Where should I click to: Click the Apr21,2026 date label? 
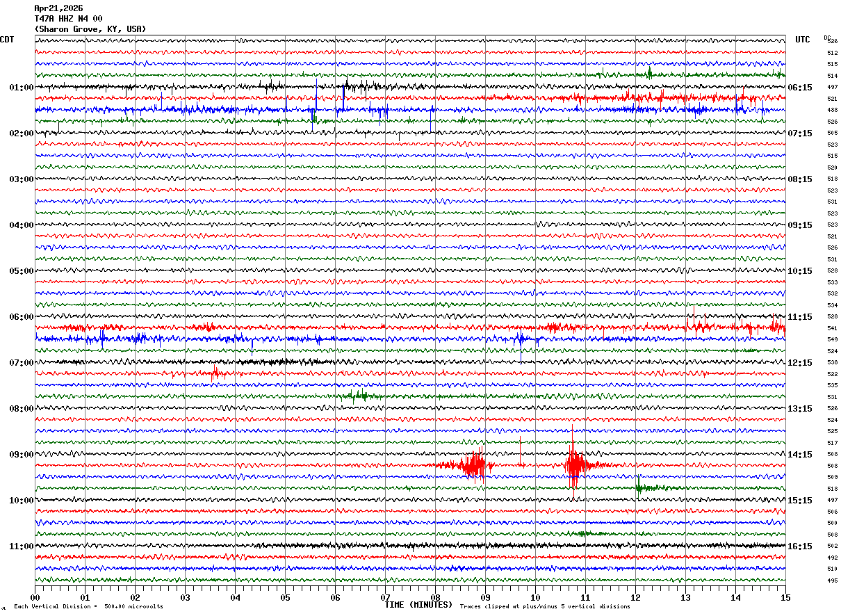pyautogui.click(x=58, y=8)
